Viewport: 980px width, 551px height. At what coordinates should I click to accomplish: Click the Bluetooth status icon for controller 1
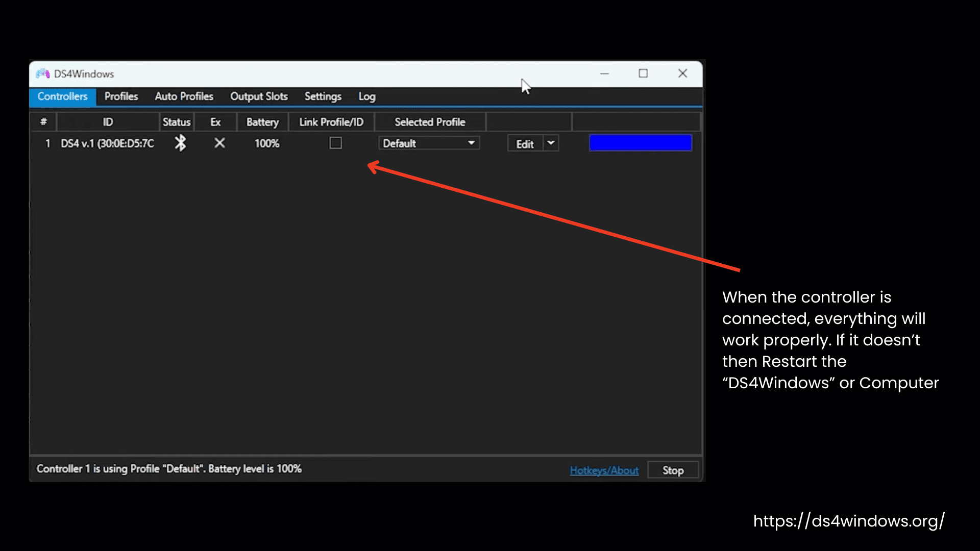click(180, 143)
